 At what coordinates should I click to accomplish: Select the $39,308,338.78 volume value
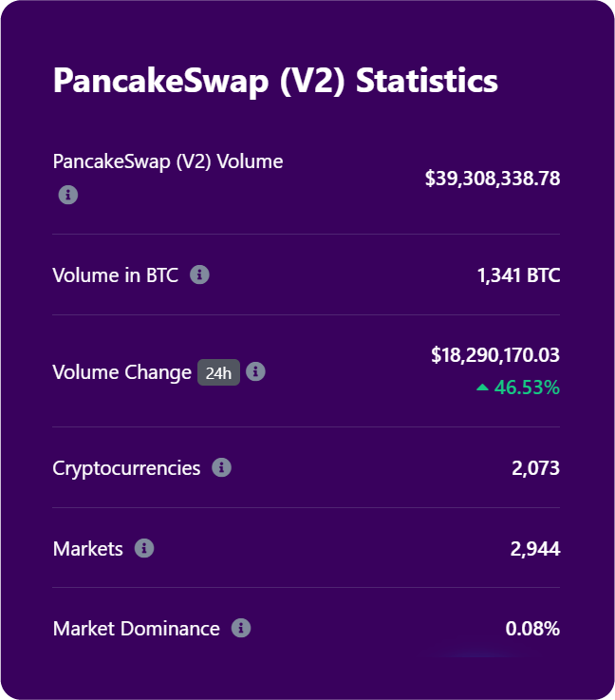click(x=492, y=178)
